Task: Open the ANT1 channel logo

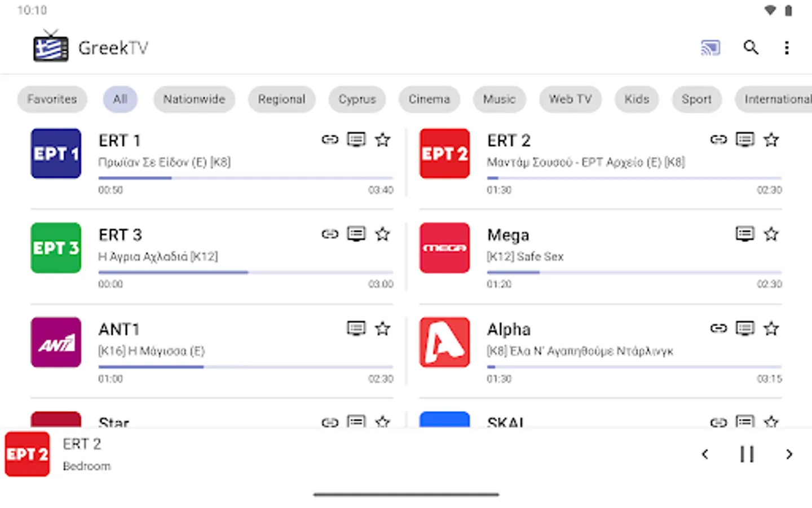Action: [56, 342]
